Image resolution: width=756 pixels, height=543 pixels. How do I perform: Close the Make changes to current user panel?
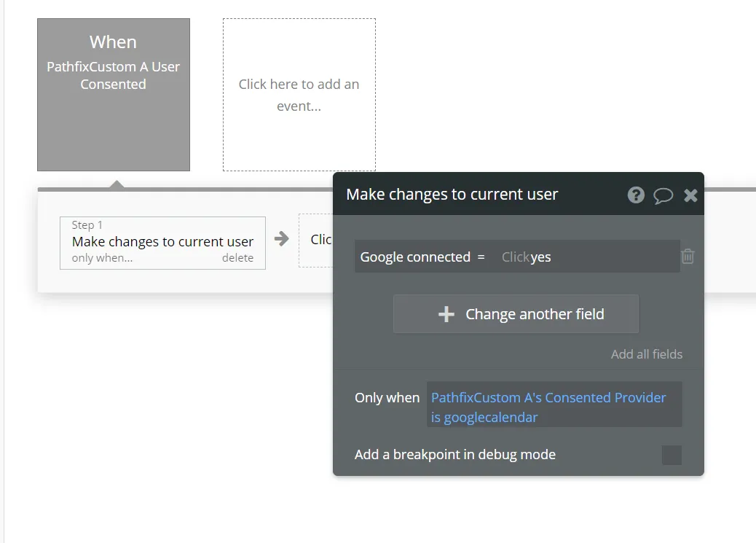690,195
